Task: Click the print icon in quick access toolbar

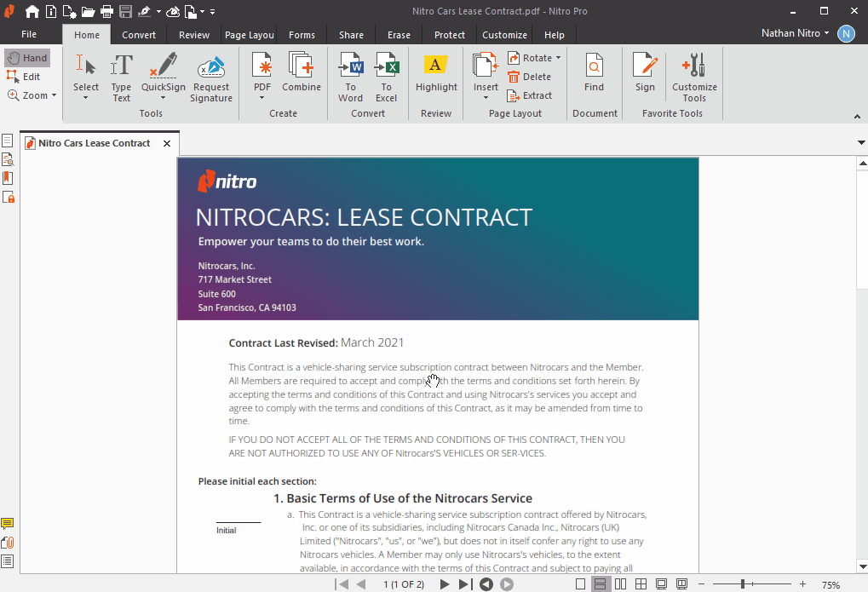Action: tap(106, 12)
